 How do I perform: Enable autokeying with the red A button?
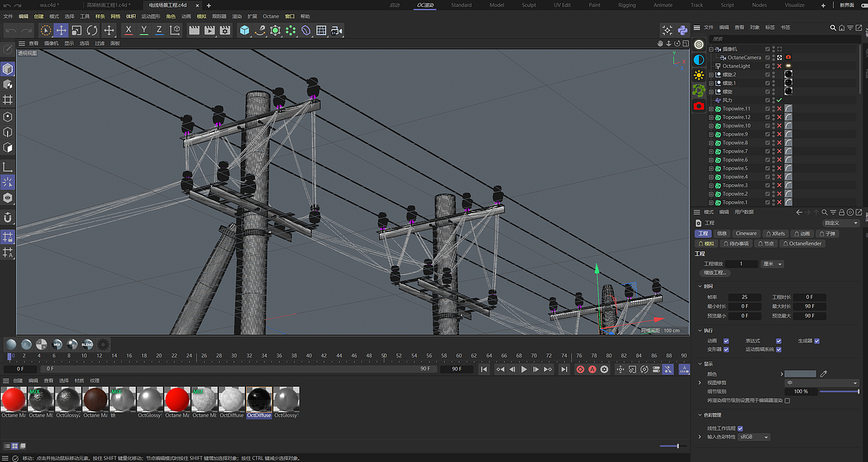(x=592, y=369)
